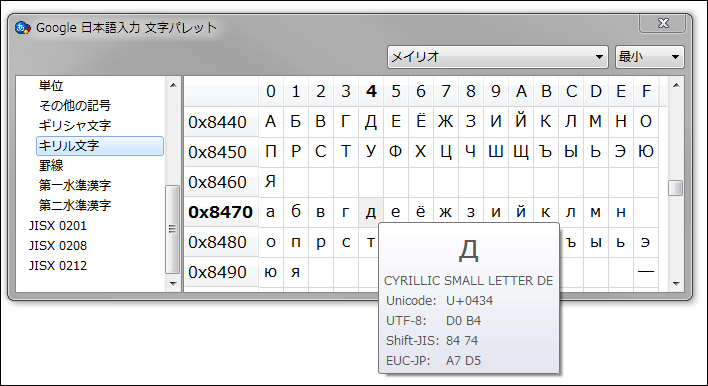Click the 0x8450 row header
Viewport: 708px width, 386px height.
[x=221, y=152]
